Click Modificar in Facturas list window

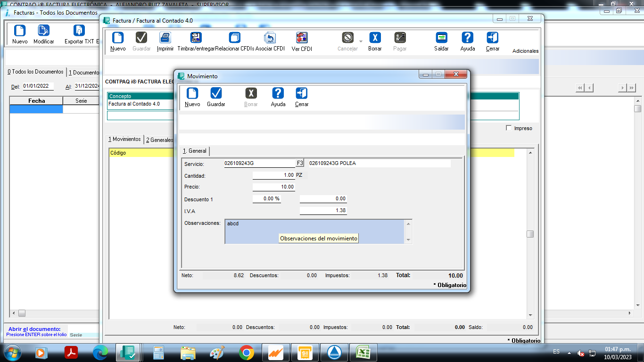coord(44,31)
